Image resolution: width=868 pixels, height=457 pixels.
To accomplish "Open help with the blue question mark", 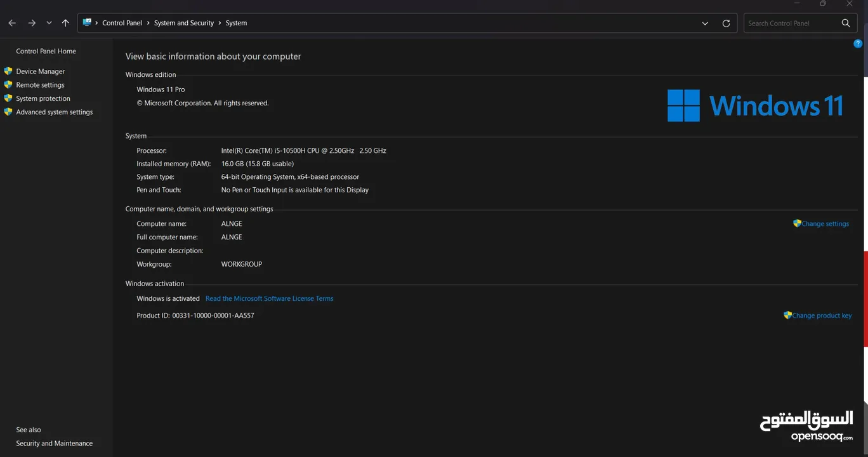I will 858,44.
